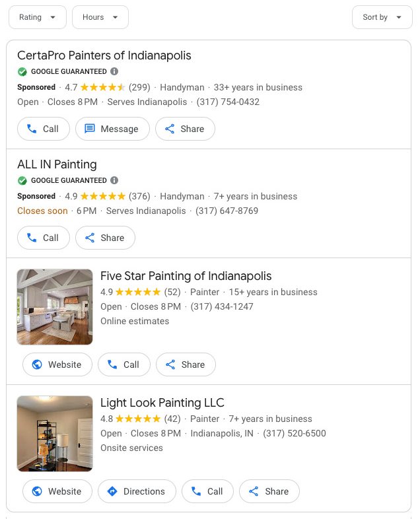Select the CertaPro Painters of Indianapolis heading

[x=104, y=55]
